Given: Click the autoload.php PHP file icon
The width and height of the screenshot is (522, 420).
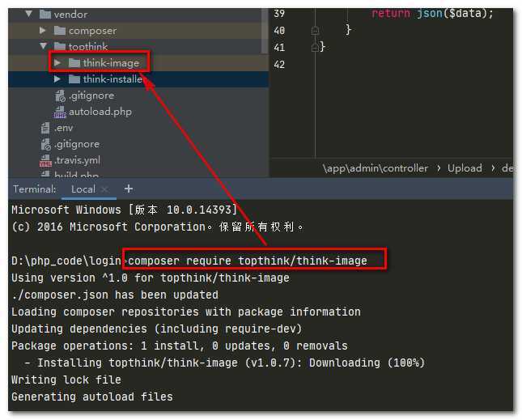Looking at the screenshot, I should coord(60,112).
